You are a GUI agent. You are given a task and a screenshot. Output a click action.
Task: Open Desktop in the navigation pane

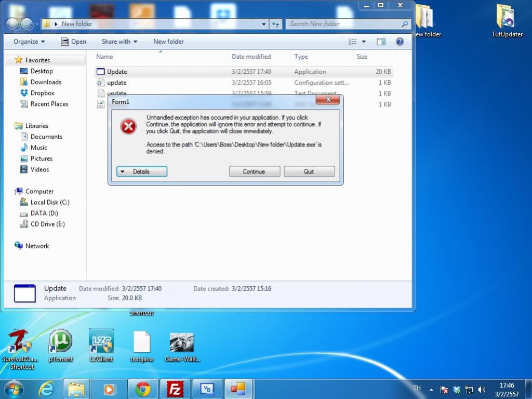click(x=42, y=71)
